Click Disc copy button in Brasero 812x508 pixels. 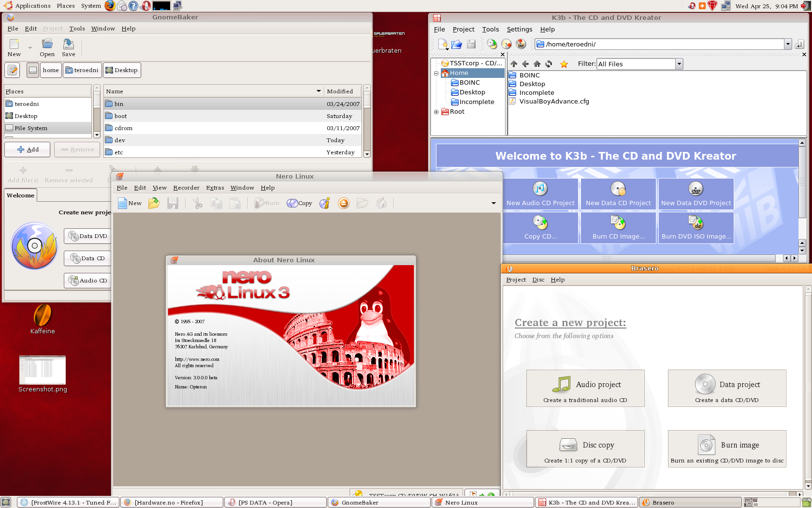point(585,449)
